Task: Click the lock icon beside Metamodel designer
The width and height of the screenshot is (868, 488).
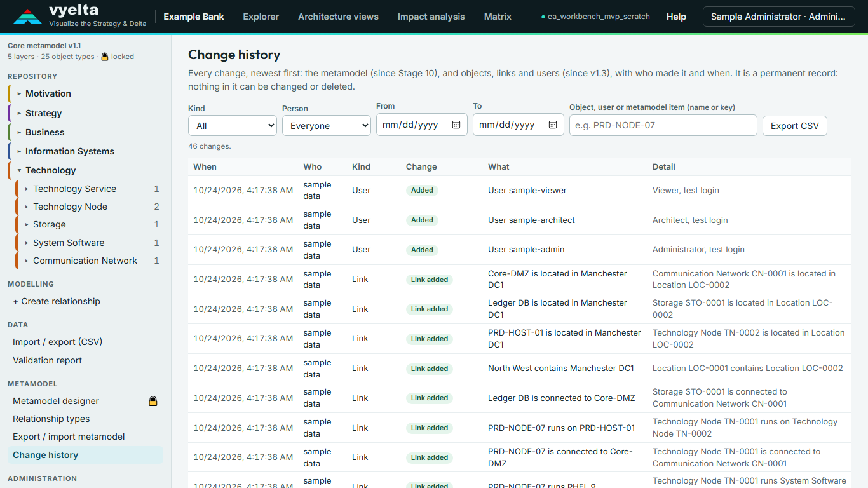Action: pos(153,401)
